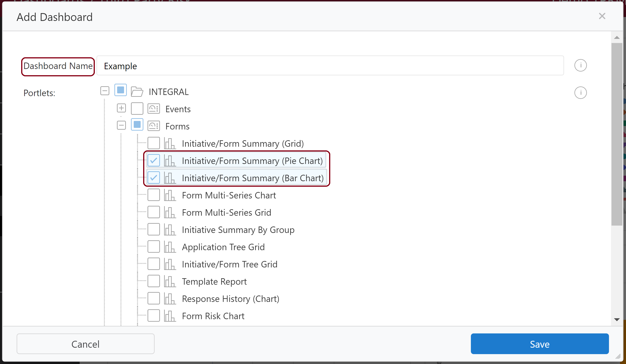Screen dimensions: 626x364
Task: Click chart icon for Template Report
Action: [170, 281]
